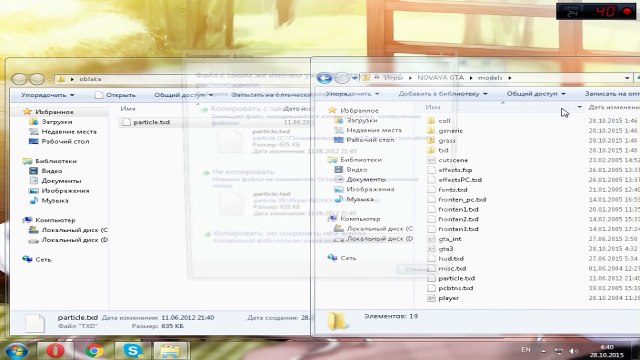Click the File Explorer taskbar icon
Screen dimensions: 640x360
171,351
